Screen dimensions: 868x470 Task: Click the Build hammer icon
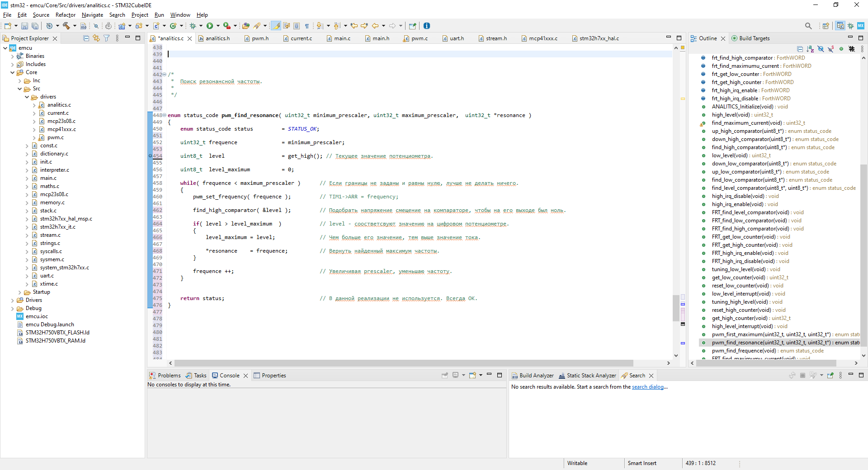click(x=66, y=26)
